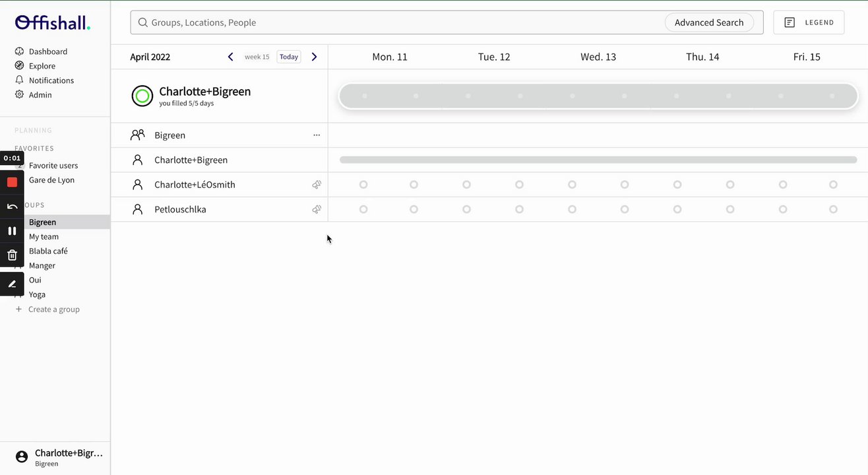This screenshot has height=475, width=868.
Task: Click the Explore compass icon
Action: [x=20, y=66]
